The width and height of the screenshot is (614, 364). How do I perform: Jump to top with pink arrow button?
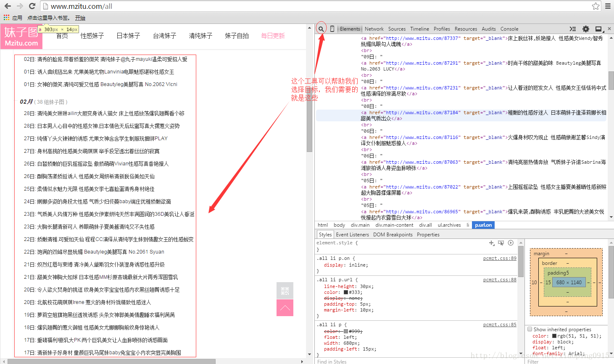pos(285,308)
